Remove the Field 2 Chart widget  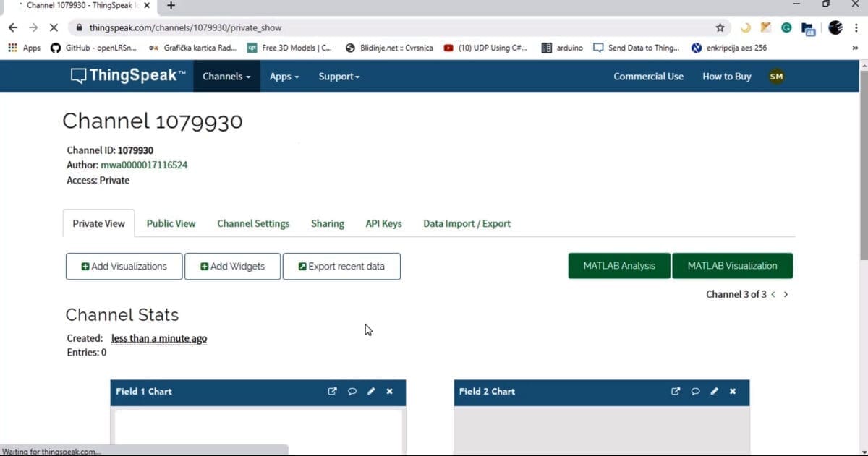pos(733,392)
